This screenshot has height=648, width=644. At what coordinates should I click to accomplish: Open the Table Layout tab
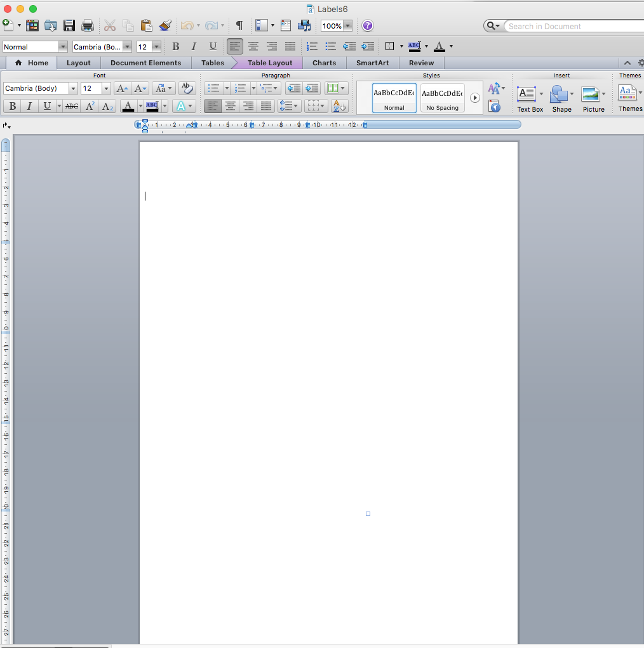(x=270, y=63)
